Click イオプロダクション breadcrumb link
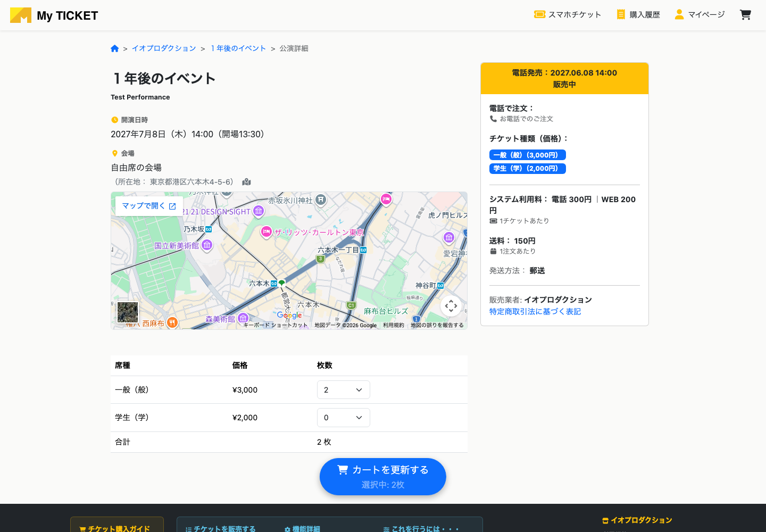Viewport: 766px width, 532px height. point(164,48)
